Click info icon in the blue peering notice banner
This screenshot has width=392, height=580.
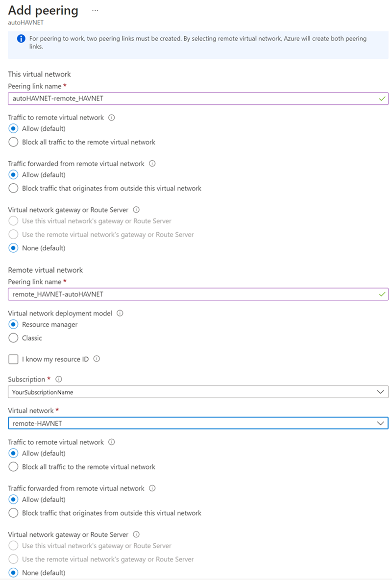(x=21, y=39)
